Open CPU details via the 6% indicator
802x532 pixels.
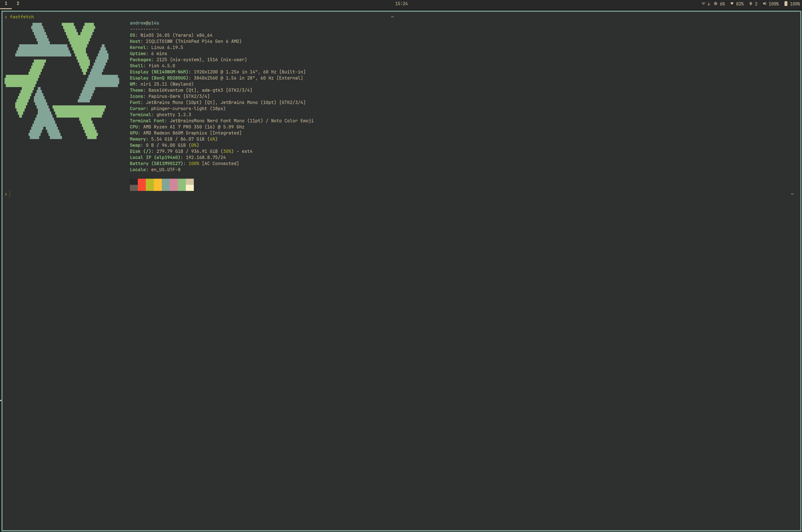pyautogui.click(x=722, y=4)
